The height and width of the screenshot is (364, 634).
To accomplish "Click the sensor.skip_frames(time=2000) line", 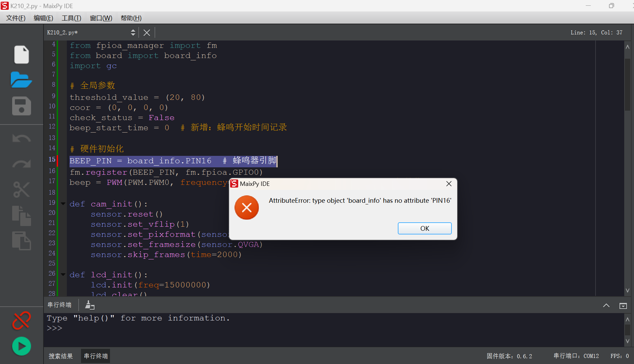I will click(x=166, y=255).
